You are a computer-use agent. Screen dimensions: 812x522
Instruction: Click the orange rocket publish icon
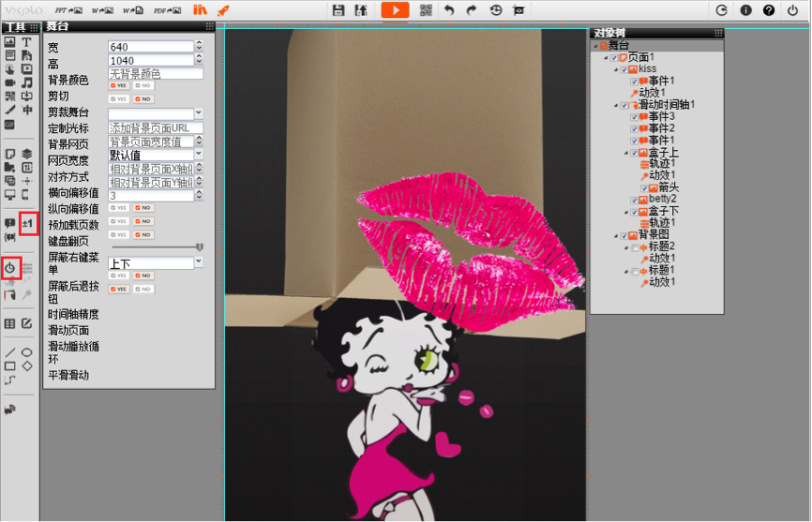pos(224,9)
